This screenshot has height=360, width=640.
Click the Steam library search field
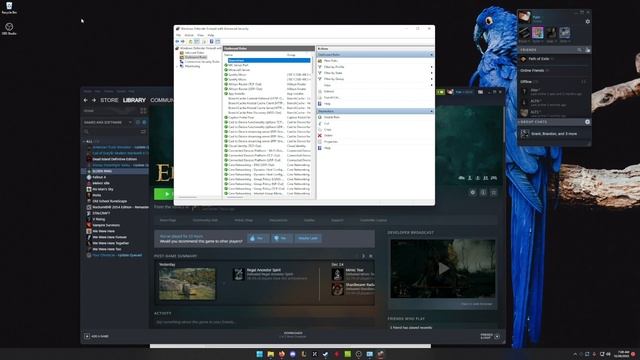111,132
